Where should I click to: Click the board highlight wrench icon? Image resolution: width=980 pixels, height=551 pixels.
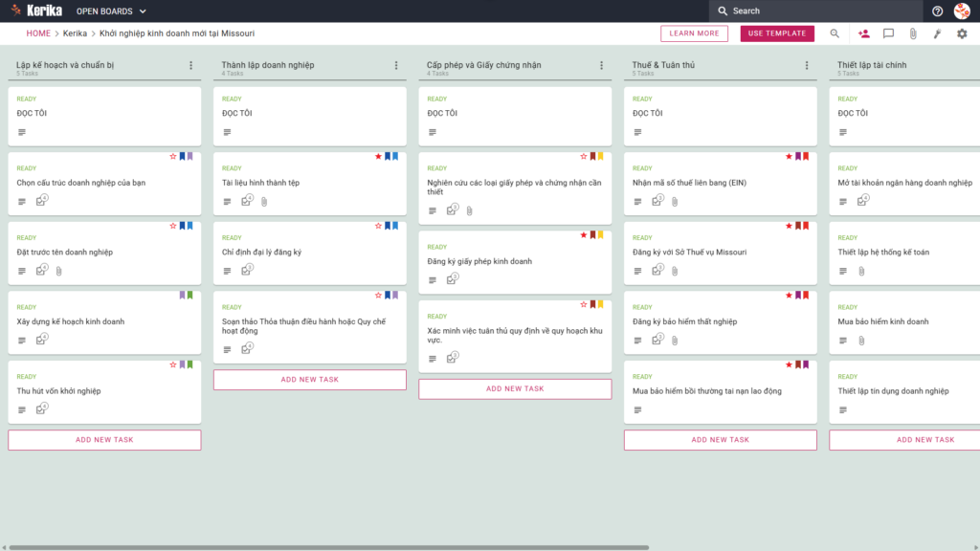click(938, 33)
